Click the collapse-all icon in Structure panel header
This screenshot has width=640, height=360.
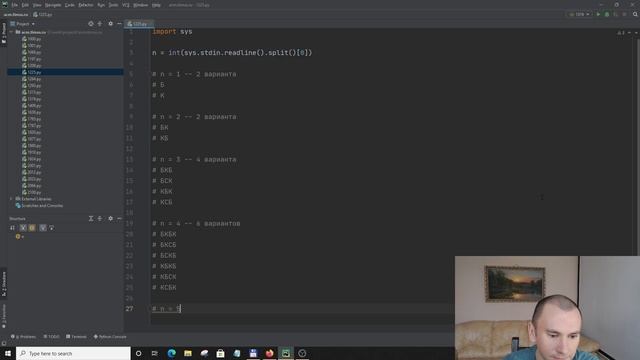pyautogui.click(x=100, y=218)
